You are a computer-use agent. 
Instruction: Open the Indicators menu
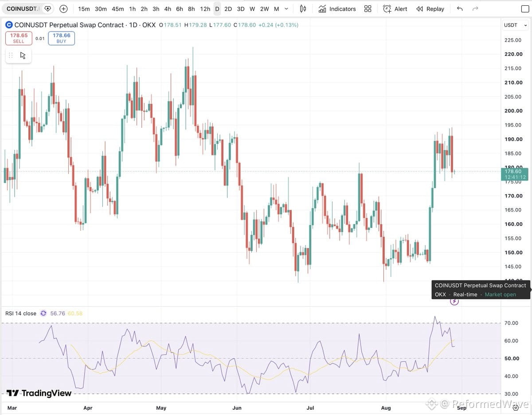337,9
